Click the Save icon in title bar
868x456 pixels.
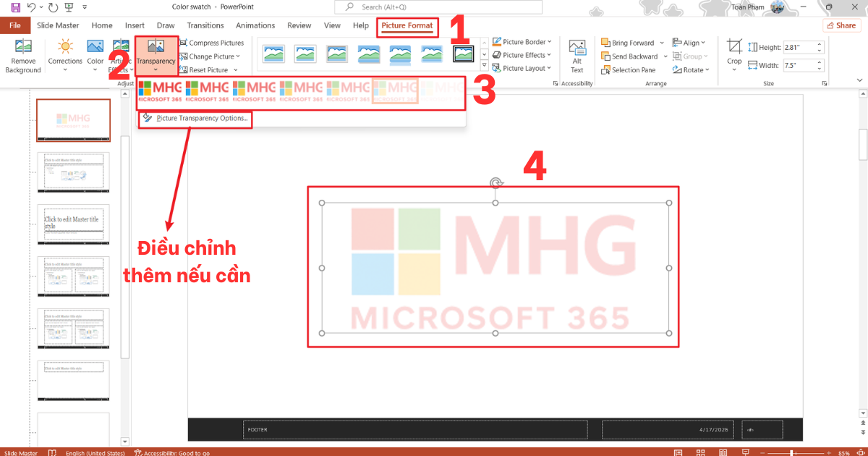tap(16, 7)
